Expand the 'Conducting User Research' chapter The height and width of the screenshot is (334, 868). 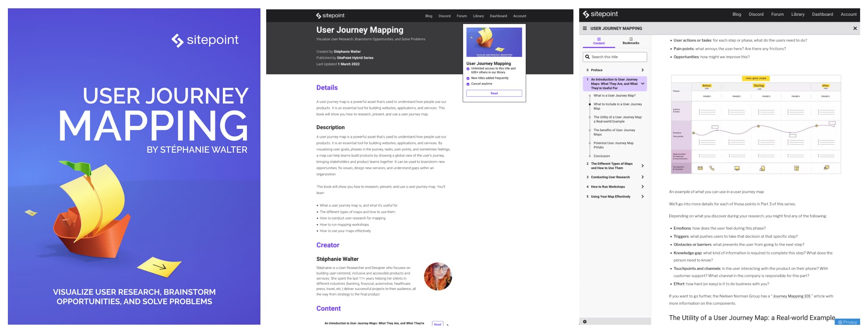[x=643, y=177]
